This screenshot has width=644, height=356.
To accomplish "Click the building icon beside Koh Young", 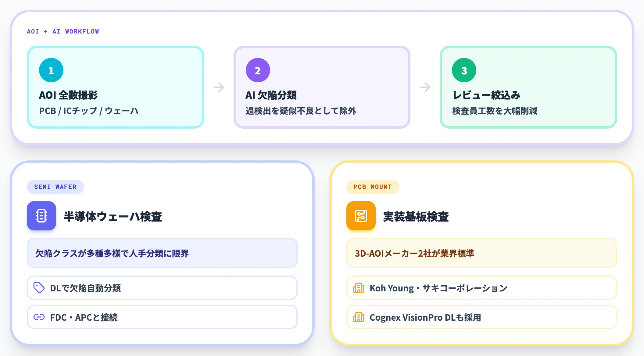I will tap(359, 288).
